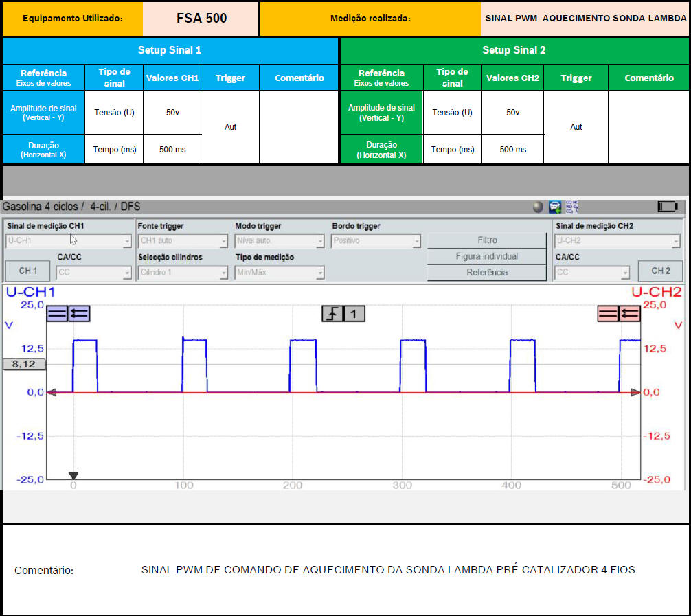This screenshot has width=691, height=616.
Task: Click the rising edge trigger icon
Action: pyautogui.click(x=332, y=314)
